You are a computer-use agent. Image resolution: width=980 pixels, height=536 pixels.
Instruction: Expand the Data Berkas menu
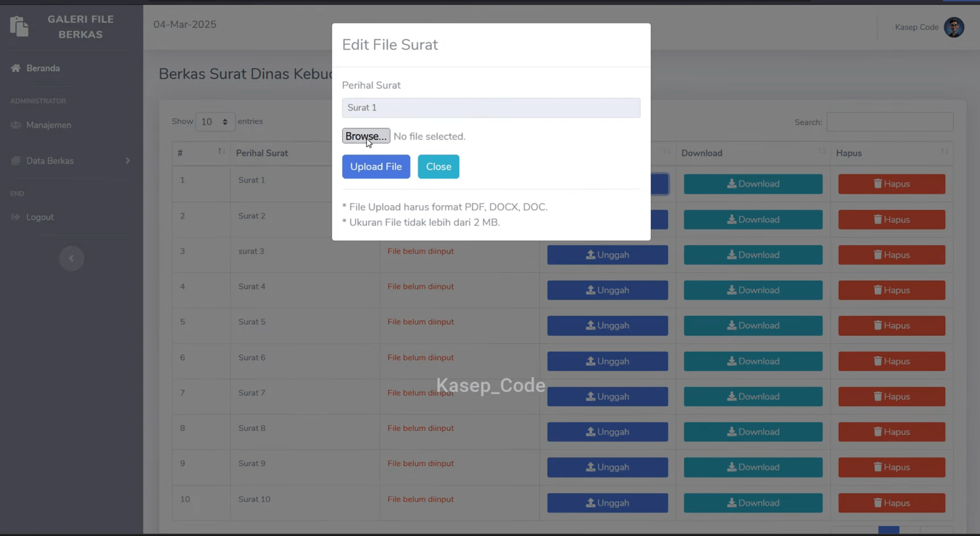[x=71, y=161]
